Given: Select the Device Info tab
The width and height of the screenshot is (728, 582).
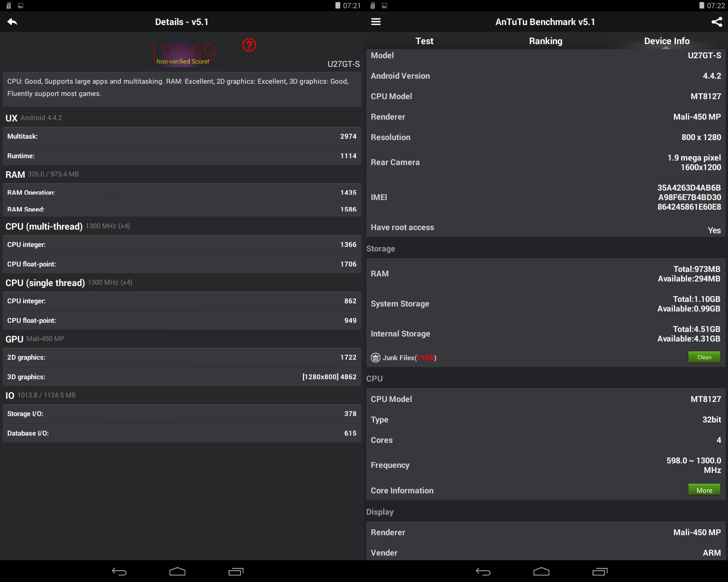Looking at the screenshot, I should pos(667,41).
